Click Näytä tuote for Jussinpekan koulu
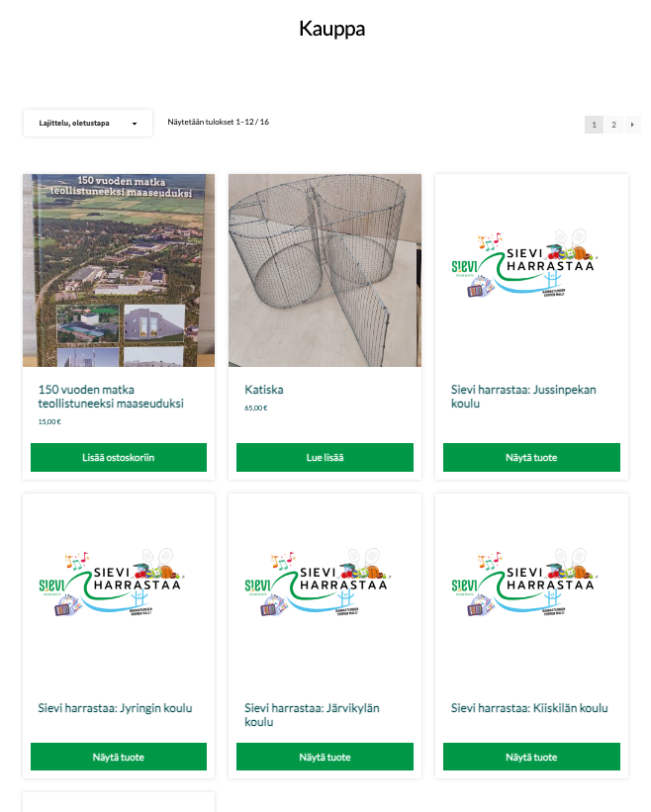Image resolution: width=651 pixels, height=812 pixels. point(531,457)
